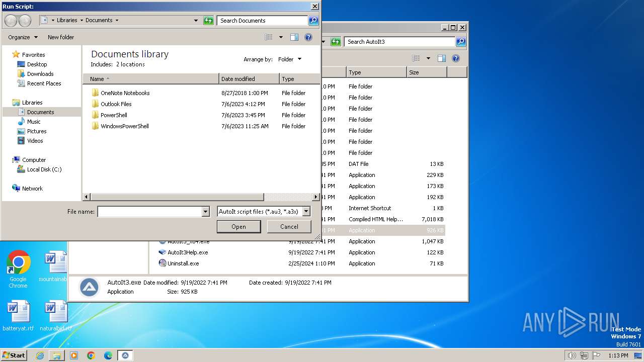Select AutoIt3Help.exe in AutoIt3 window
The height and width of the screenshot is (362, 644).
click(187, 252)
